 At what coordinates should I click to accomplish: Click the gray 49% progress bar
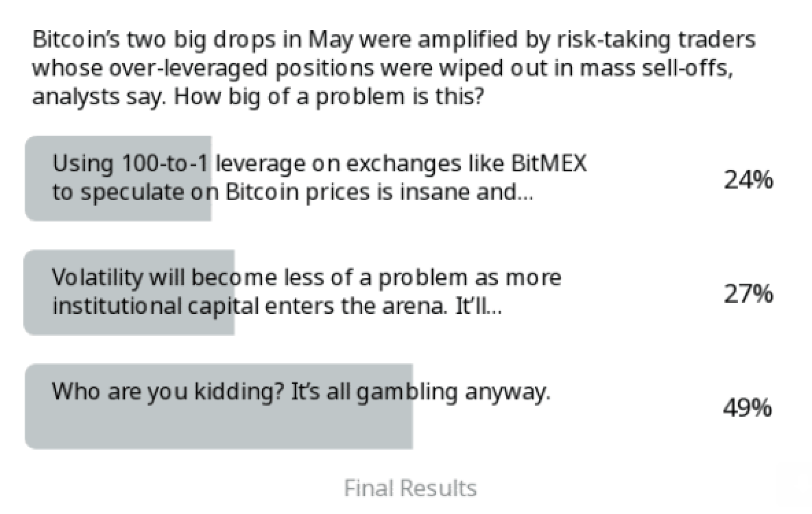pyautogui.click(x=219, y=406)
